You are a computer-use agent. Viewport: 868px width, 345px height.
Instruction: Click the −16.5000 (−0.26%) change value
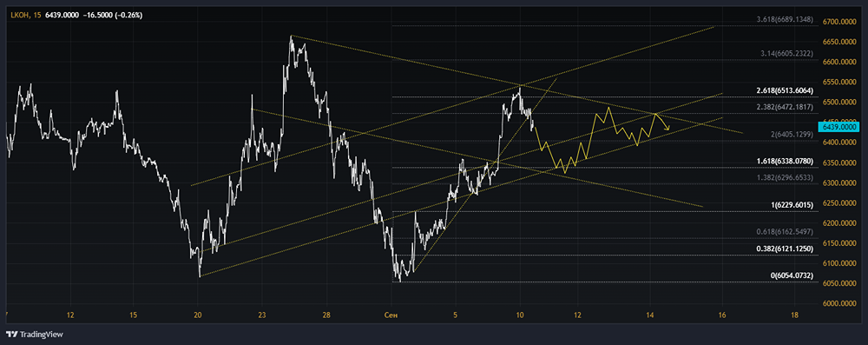point(112,16)
